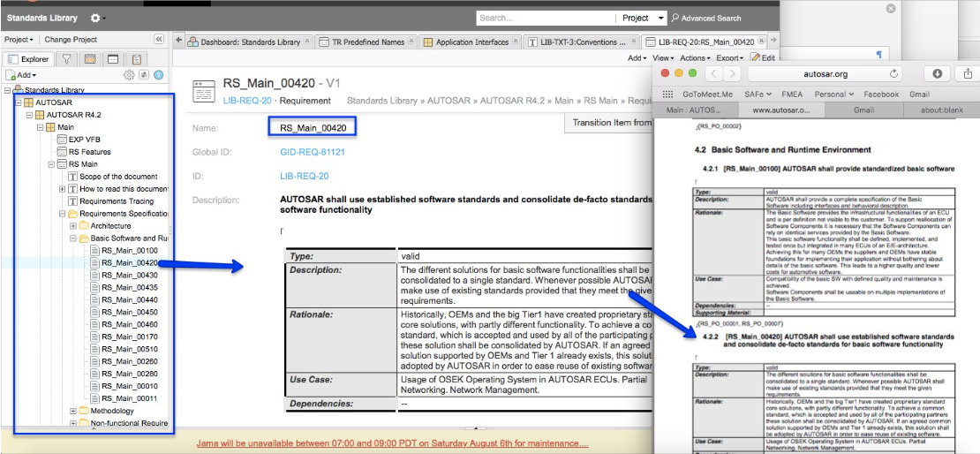Open LIB-REQ-20 link under the title
The width and height of the screenshot is (980, 454).
247,100
